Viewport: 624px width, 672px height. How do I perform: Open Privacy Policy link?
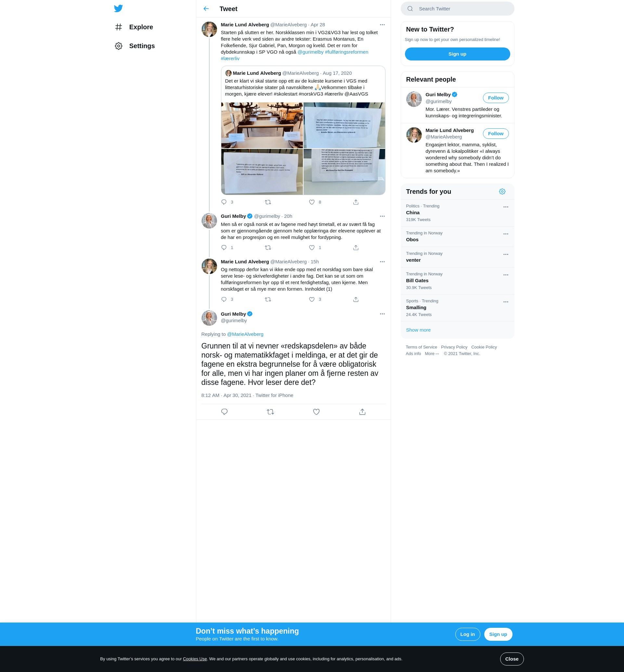pyautogui.click(x=454, y=347)
